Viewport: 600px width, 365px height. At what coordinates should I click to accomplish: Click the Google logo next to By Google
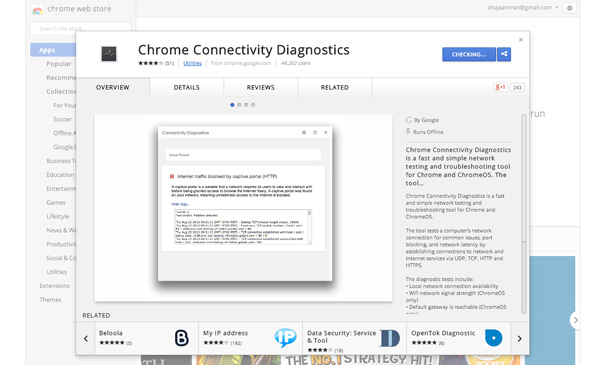click(409, 120)
